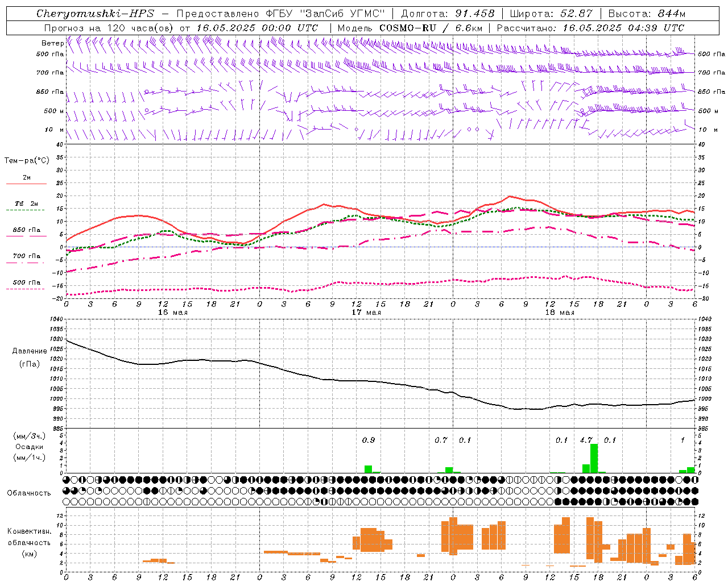Click the Осадки precipitation label
Screen dimensions: 728x582
click(x=29, y=447)
